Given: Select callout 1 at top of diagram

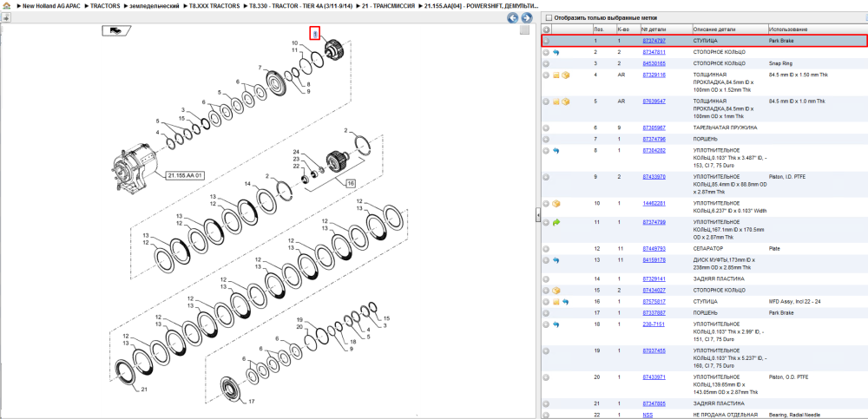Looking at the screenshot, I should 314,34.
